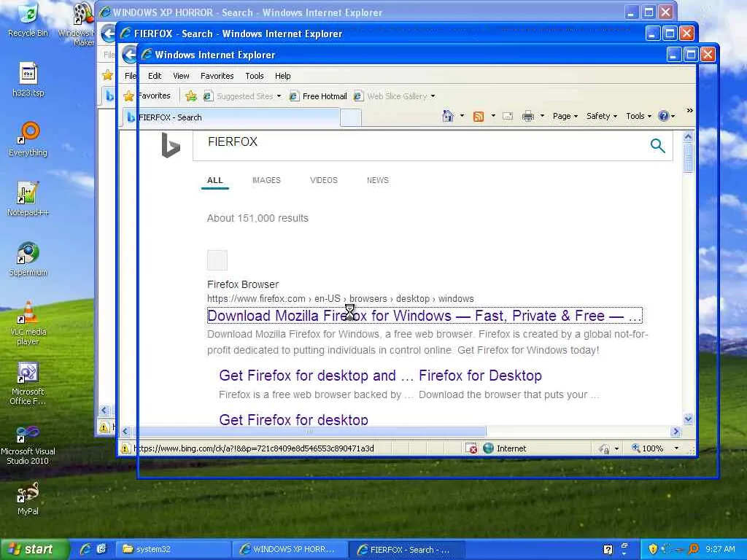Click the yellow warning icon in status bar
Image resolution: width=747 pixels, height=560 pixels.
[125, 448]
